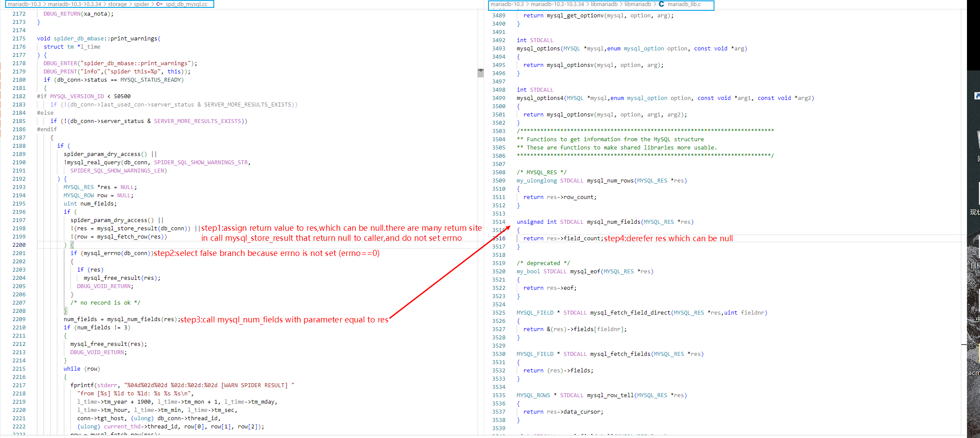
Task: Click line number 3516 in right gutter
Action: pos(499,239)
